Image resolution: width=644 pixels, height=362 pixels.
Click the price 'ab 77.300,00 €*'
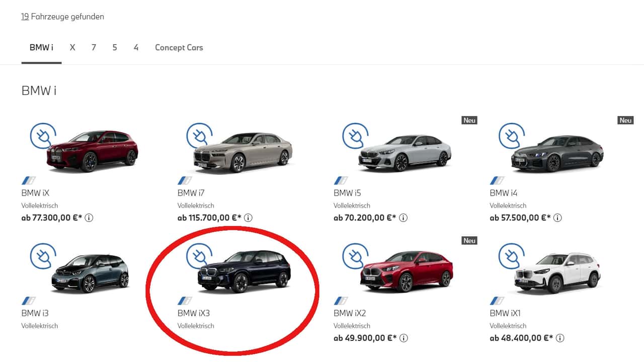point(52,218)
